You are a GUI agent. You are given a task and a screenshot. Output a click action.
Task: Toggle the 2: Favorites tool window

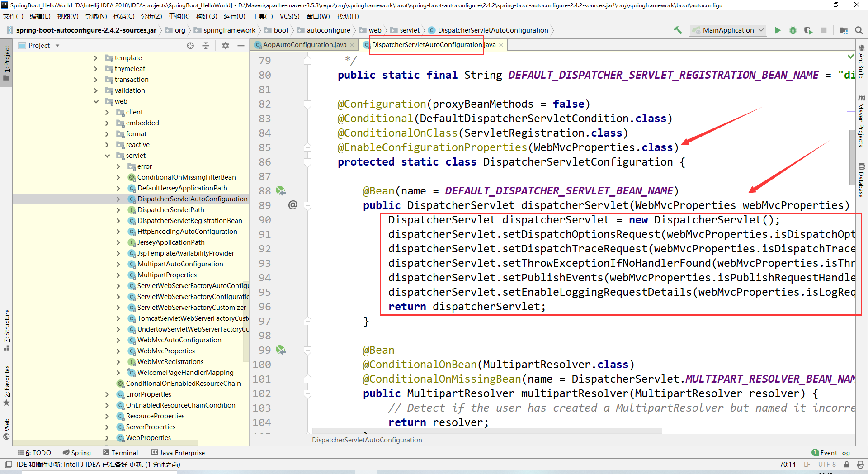pos(6,386)
